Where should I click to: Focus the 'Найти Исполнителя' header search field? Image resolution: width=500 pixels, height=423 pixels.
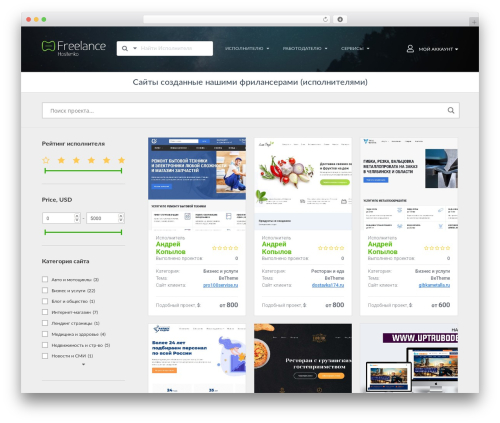(175, 48)
